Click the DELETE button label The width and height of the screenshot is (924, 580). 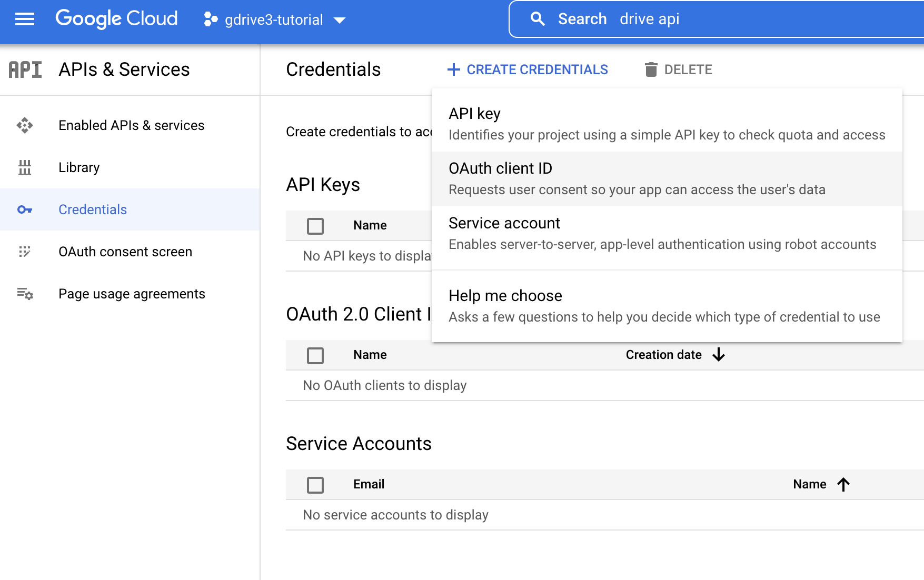(688, 69)
